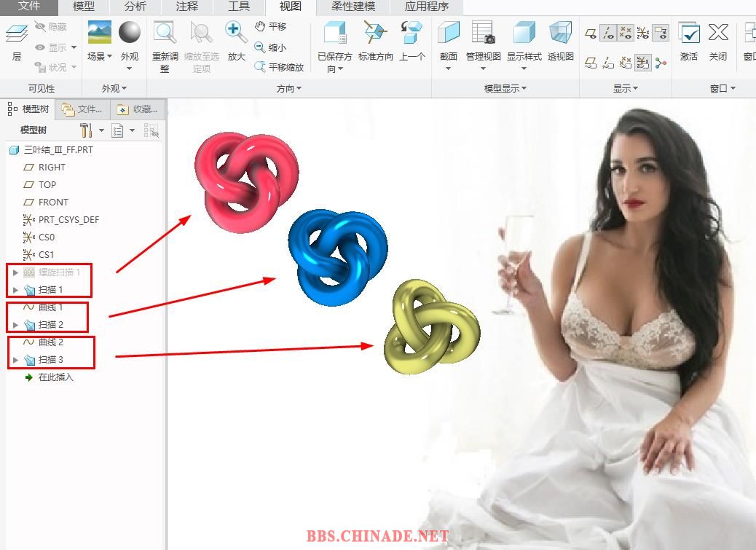Click the 显示样式 display style cube icon
This screenshot has height=550, width=756.
(524, 34)
